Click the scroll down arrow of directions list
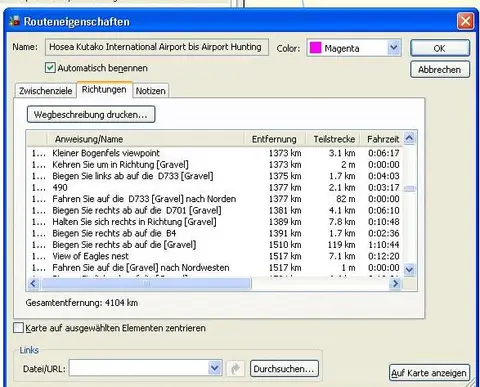480x387 pixels. point(409,269)
